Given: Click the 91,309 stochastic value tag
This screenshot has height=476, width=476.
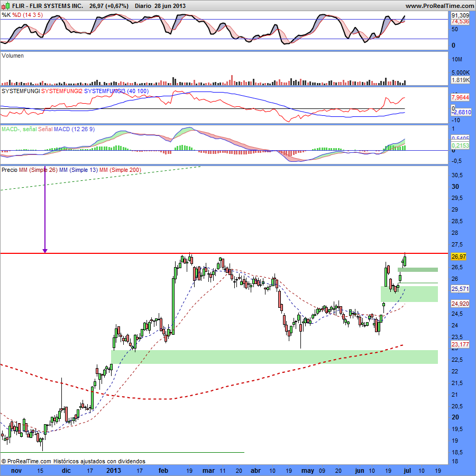Looking at the screenshot, I should [x=460, y=15].
